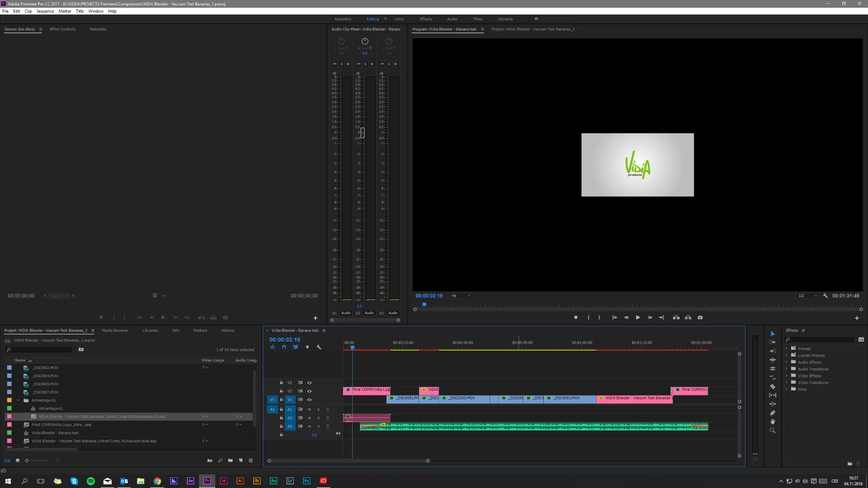868x488 pixels.
Task: Open timeline display settings wrench
Action: [x=319, y=347]
